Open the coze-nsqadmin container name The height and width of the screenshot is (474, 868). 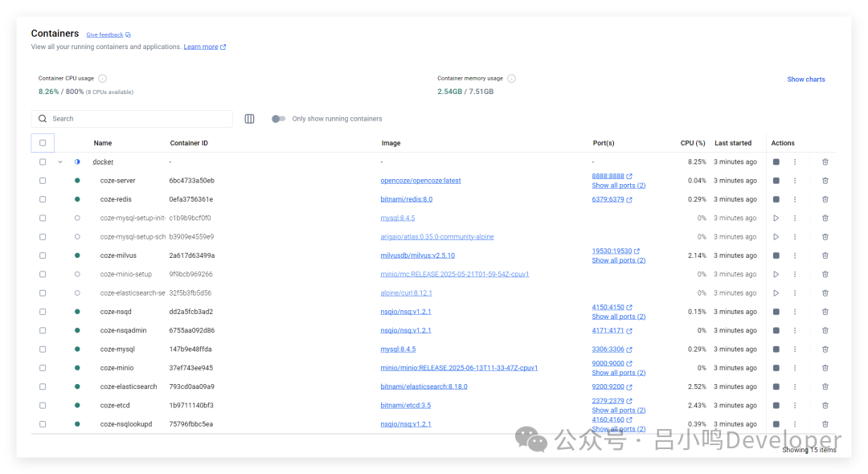coord(124,331)
